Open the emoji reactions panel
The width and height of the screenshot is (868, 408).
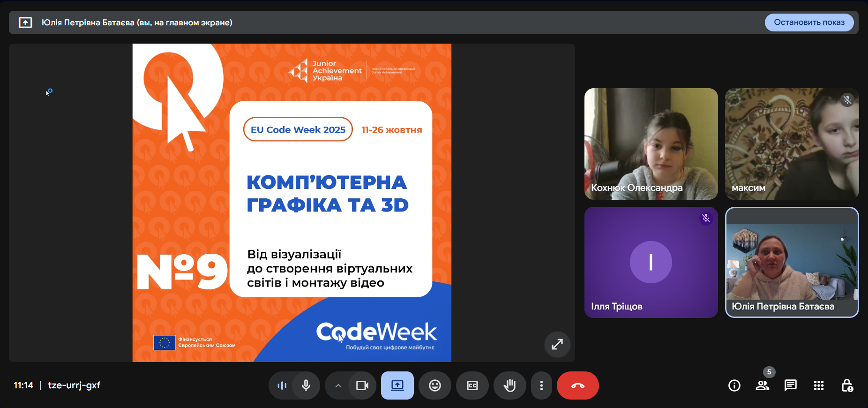[x=435, y=385]
